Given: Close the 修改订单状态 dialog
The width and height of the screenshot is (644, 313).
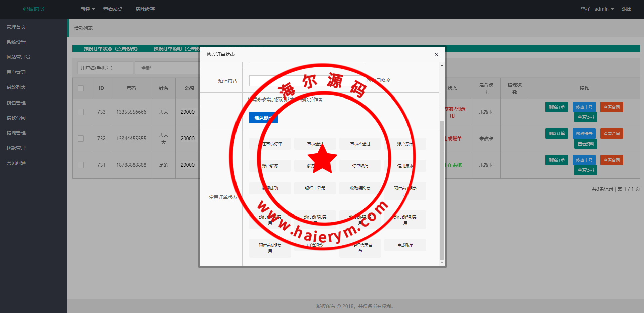Looking at the screenshot, I should [x=436, y=55].
